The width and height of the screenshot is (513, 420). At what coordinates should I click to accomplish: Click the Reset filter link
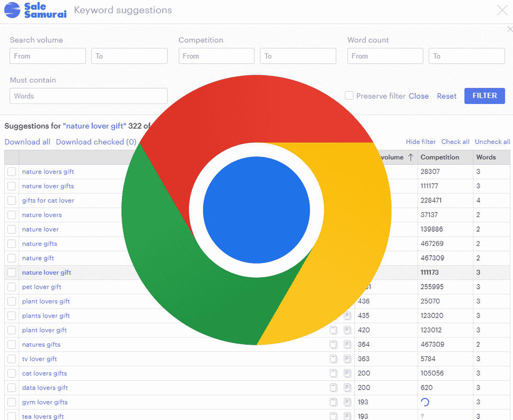(x=447, y=96)
